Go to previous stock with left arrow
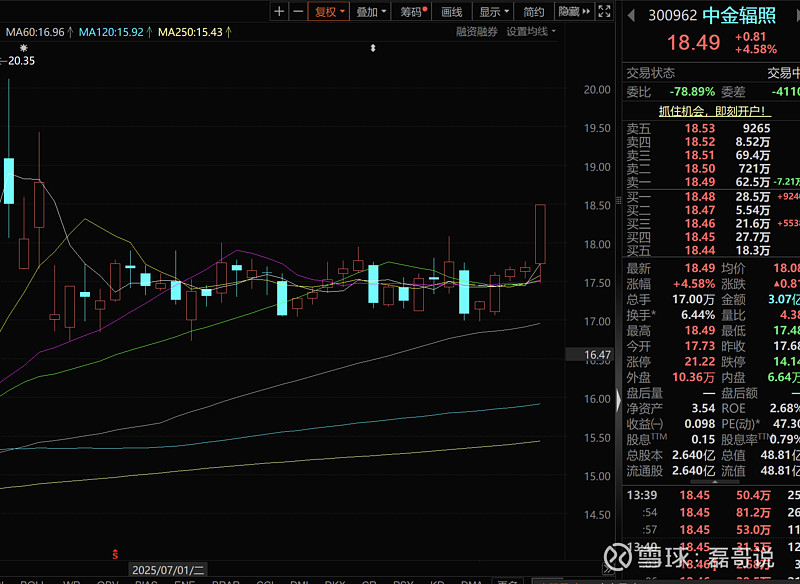 [x=631, y=16]
